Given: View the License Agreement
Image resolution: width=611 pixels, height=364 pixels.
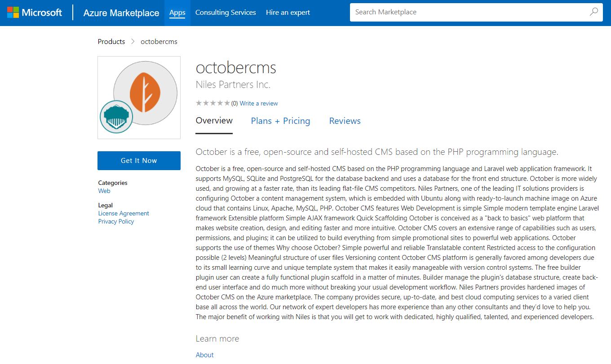Looking at the screenshot, I should pos(124,213).
